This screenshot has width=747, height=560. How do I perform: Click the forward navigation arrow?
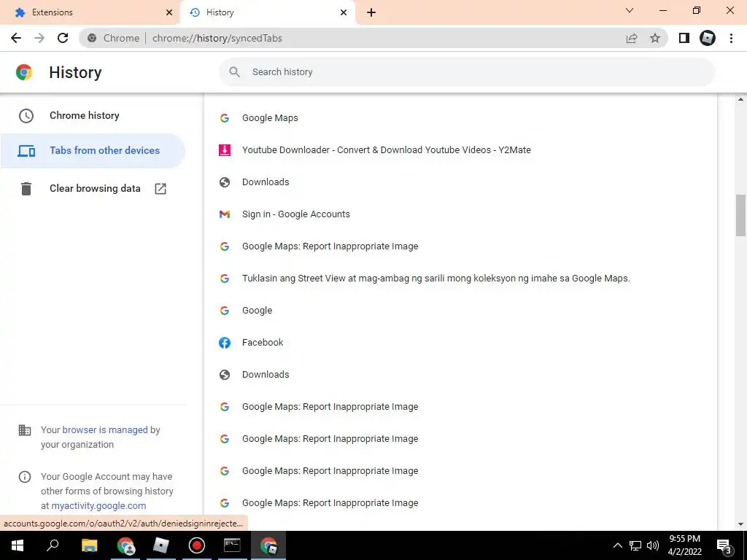point(39,38)
